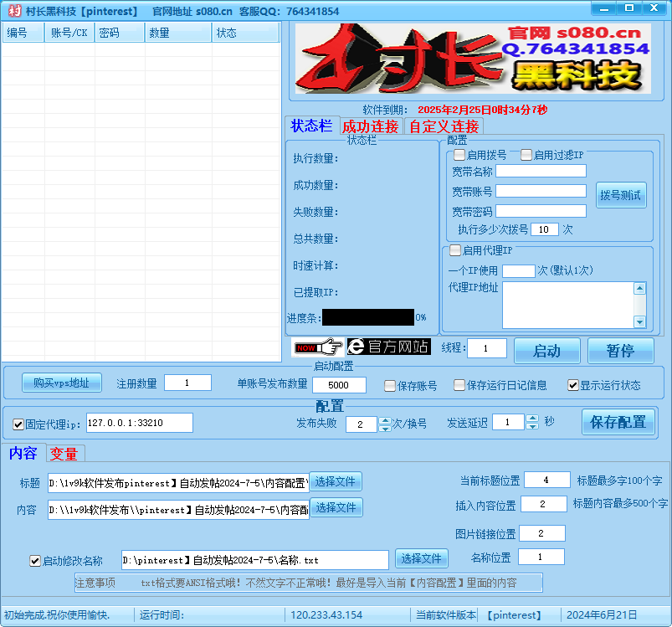Increase 发送延迟 seconds with up arrow
This screenshot has height=627, width=672.
pos(532,419)
